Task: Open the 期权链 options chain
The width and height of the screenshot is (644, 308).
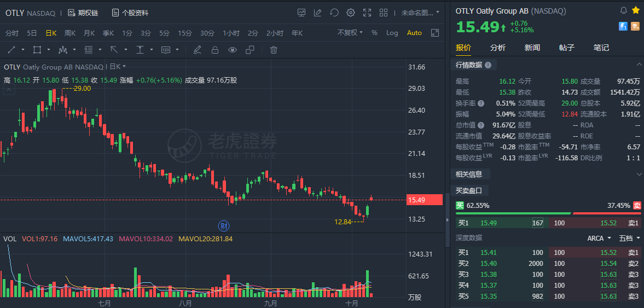Action: [x=83, y=13]
